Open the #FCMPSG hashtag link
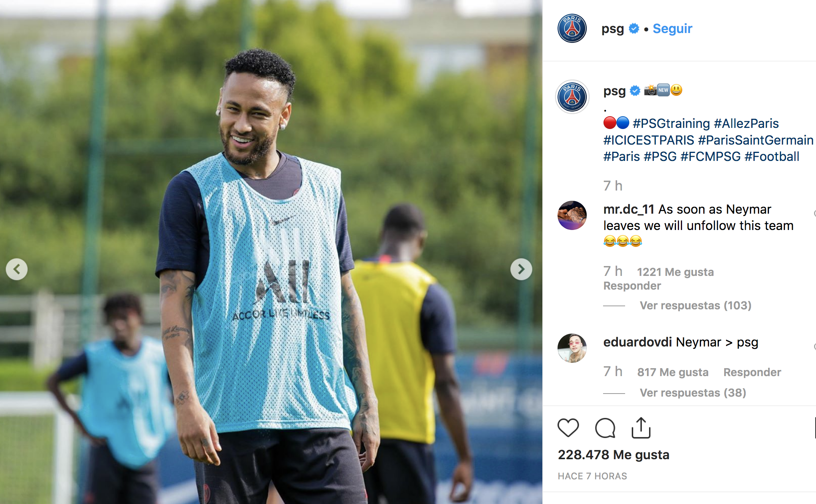The height and width of the screenshot is (504, 816). (710, 157)
